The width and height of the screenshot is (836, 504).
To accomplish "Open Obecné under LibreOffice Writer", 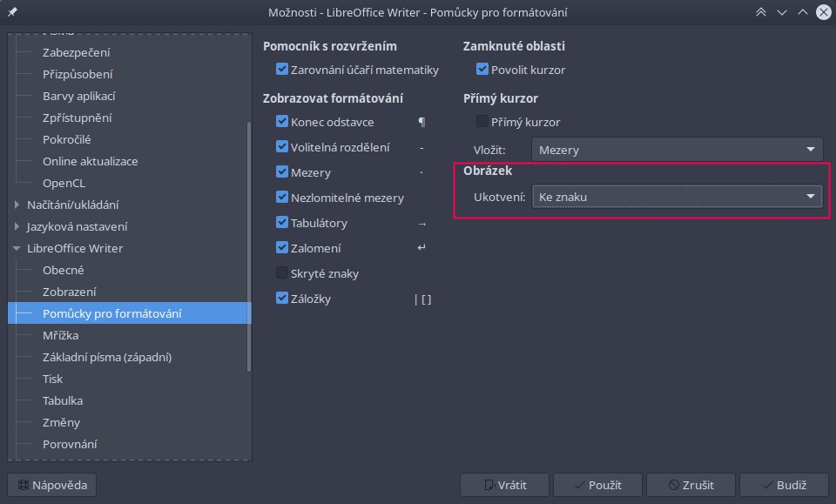I will point(64,270).
